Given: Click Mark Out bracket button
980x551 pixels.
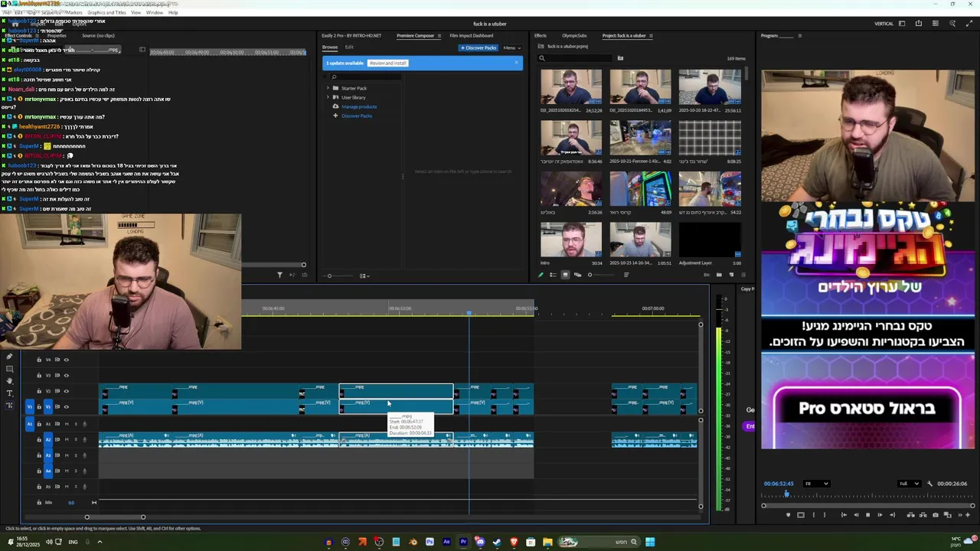Looking at the screenshot, I should [825, 515].
